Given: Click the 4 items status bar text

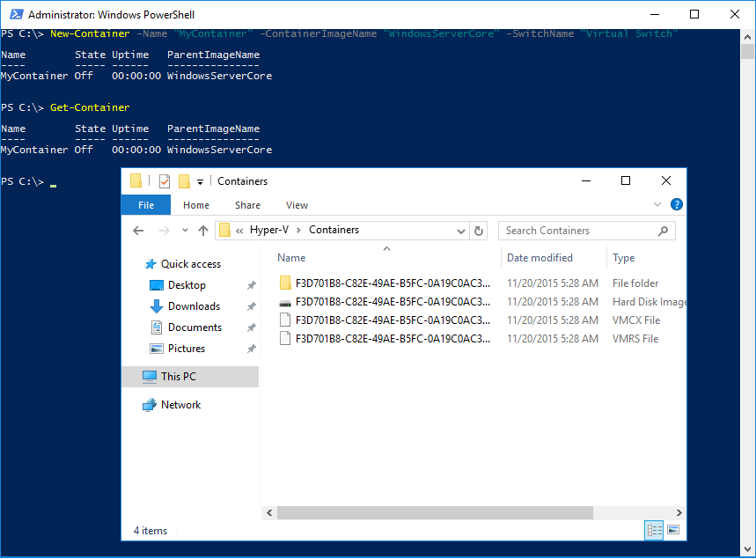Looking at the screenshot, I should tap(150, 531).
